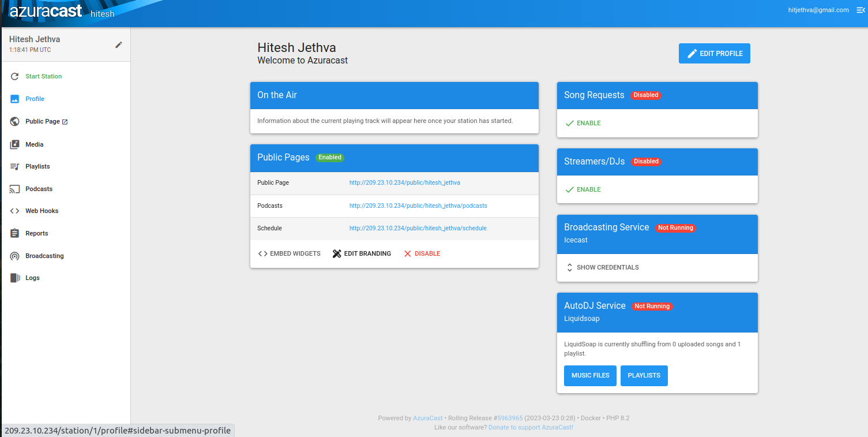
Task: Click the Media library icon in sidebar
Action: coord(15,144)
